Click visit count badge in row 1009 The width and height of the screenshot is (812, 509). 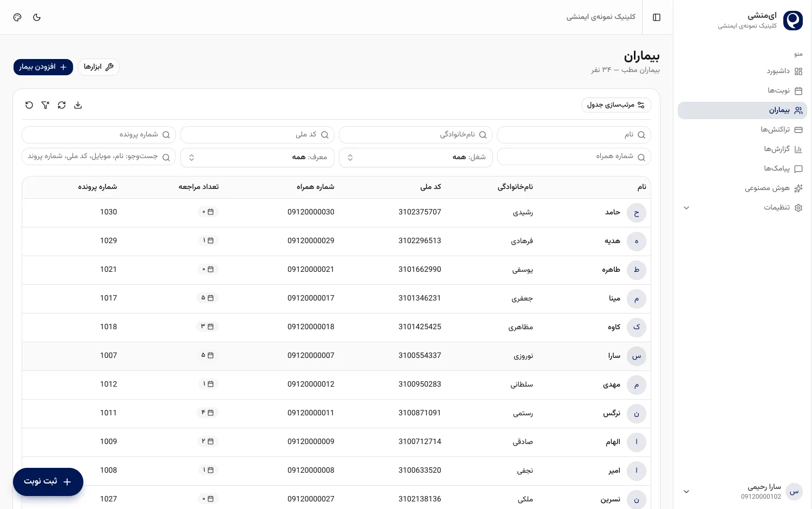coord(208,442)
